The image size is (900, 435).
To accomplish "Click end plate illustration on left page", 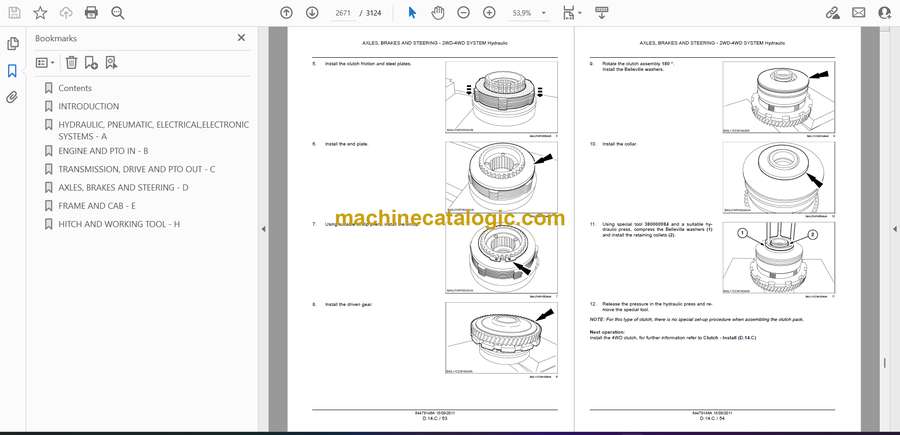I will (x=501, y=178).
